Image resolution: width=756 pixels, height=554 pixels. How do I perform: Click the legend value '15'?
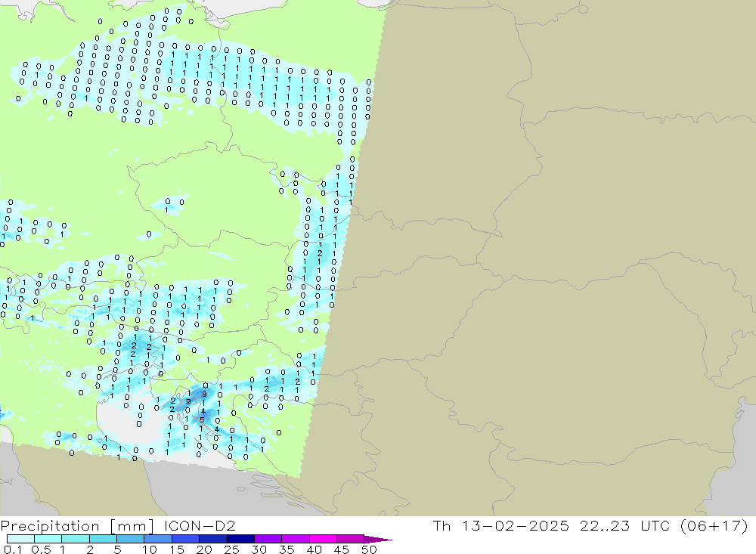pos(177,549)
